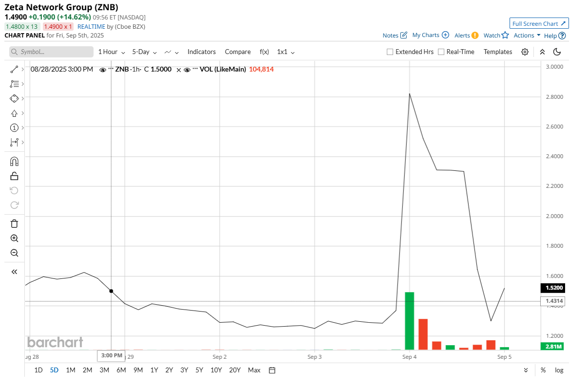Collapse chart header with double chevron
The width and height of the screenshot is (588, 386).
(x=542, y=52)
